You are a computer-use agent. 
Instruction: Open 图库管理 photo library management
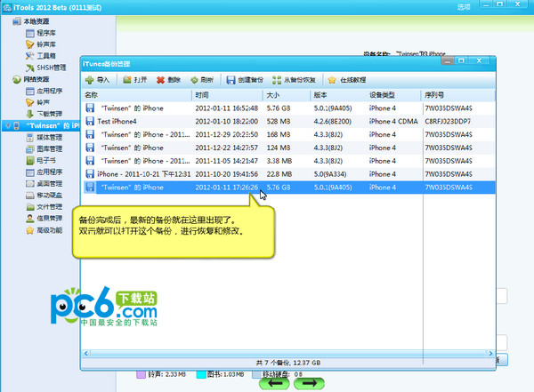[x=44, y=148]
